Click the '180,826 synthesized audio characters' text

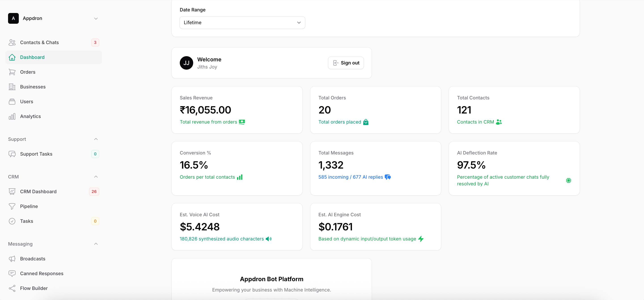[x=222, y=239]
